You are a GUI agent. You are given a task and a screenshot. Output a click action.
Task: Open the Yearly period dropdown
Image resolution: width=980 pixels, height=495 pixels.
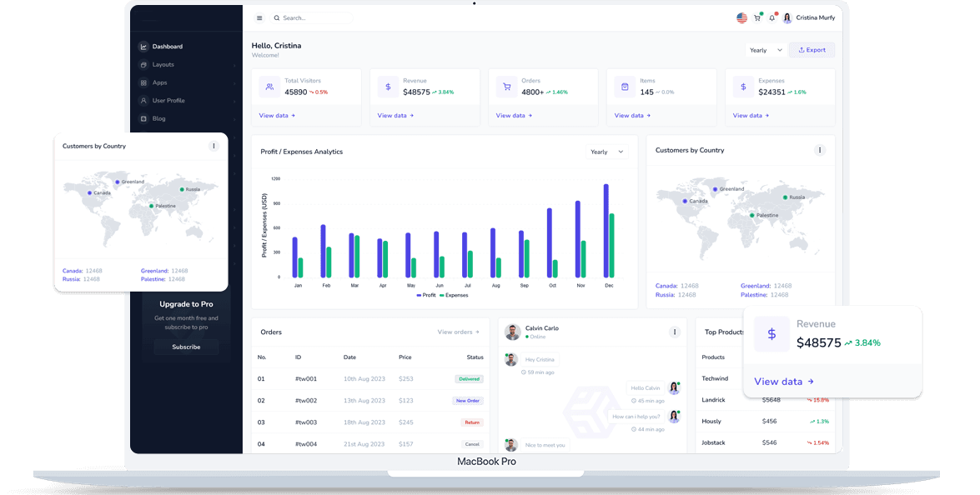[x=765, y=50]
